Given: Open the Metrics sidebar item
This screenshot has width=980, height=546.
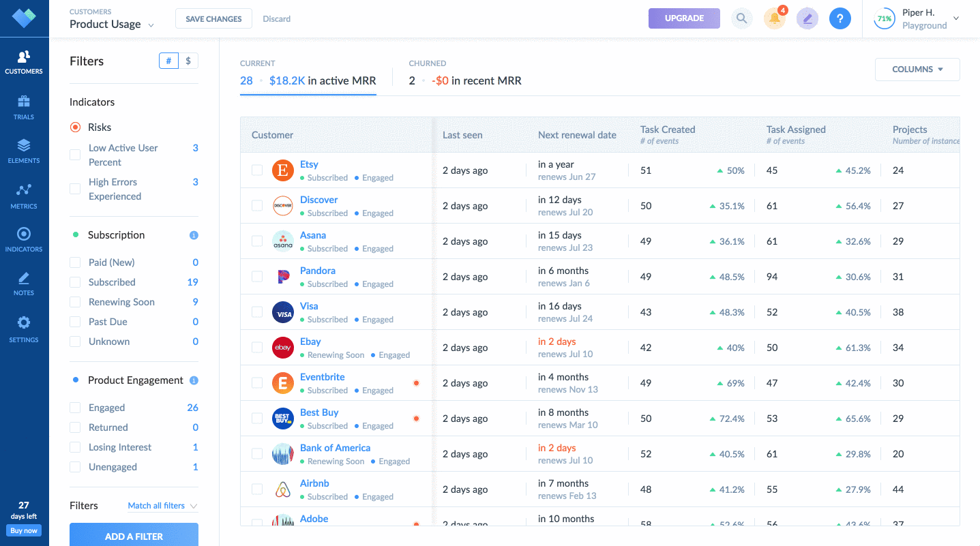Looking at the screenshot, I should (24, 196).
